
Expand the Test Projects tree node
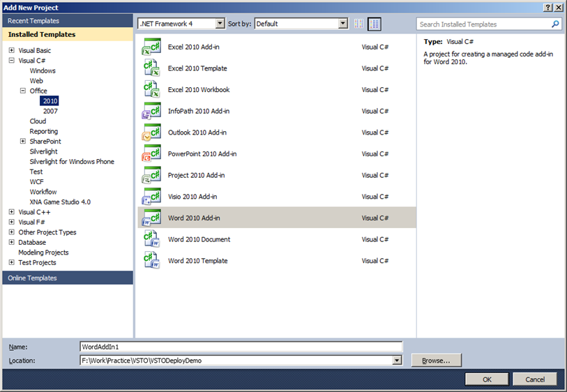click(x=12, y=262)
